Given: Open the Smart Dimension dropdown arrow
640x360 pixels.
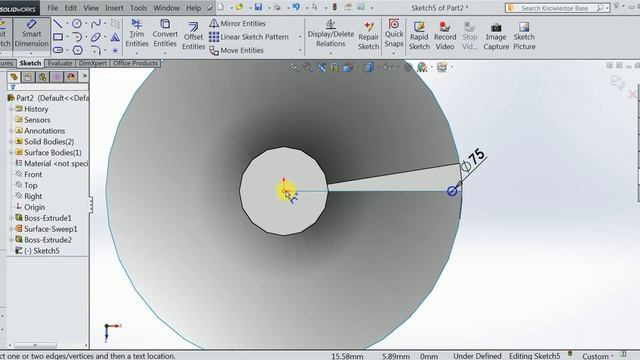Looking at the screenshot, I should pos(31,53).
